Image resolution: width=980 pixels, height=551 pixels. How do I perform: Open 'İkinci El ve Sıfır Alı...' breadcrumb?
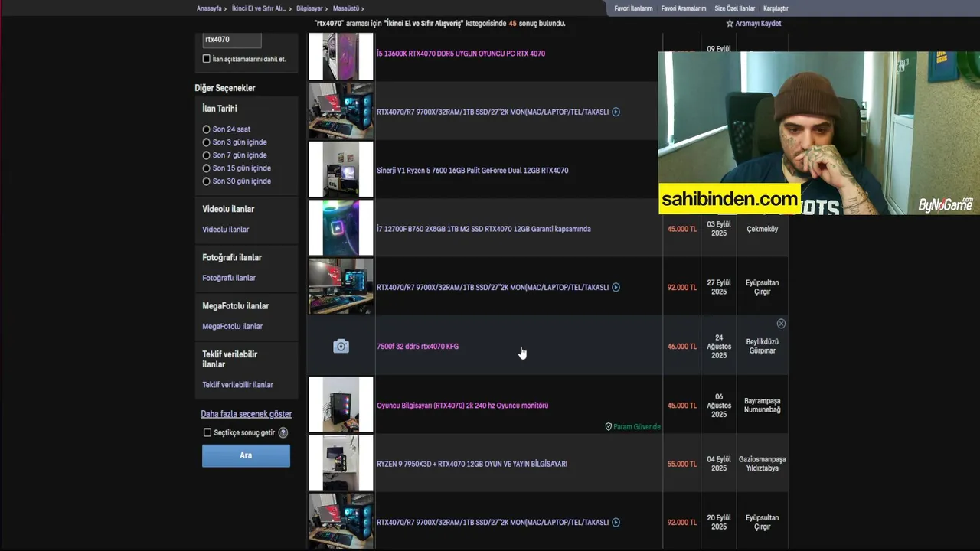click(x=259, y=8)
